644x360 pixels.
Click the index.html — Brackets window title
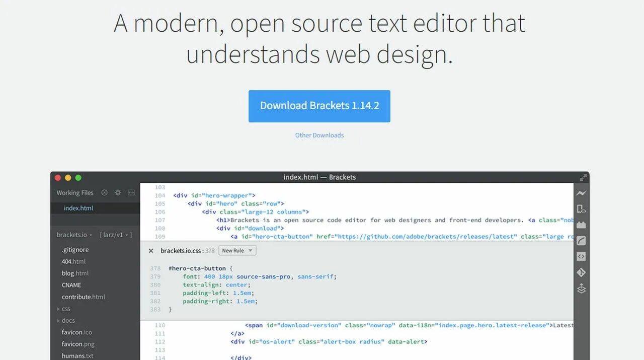coord(319,177)
